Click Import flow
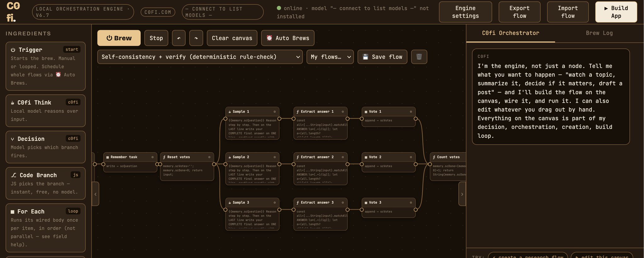The image size is (644, 258). pyautogui.click(x=568, y=12)
